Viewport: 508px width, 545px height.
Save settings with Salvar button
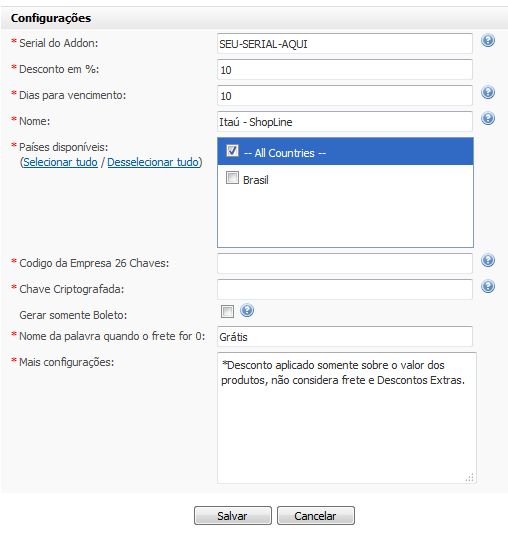232,515
